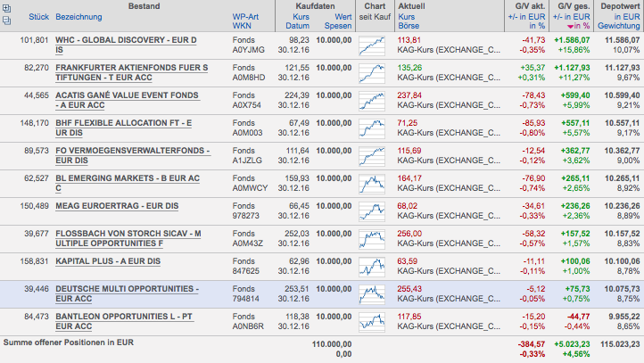Viewport: 644px width, 363px height.
Task: Sort by Wert column header
Action: coord(343,17)
